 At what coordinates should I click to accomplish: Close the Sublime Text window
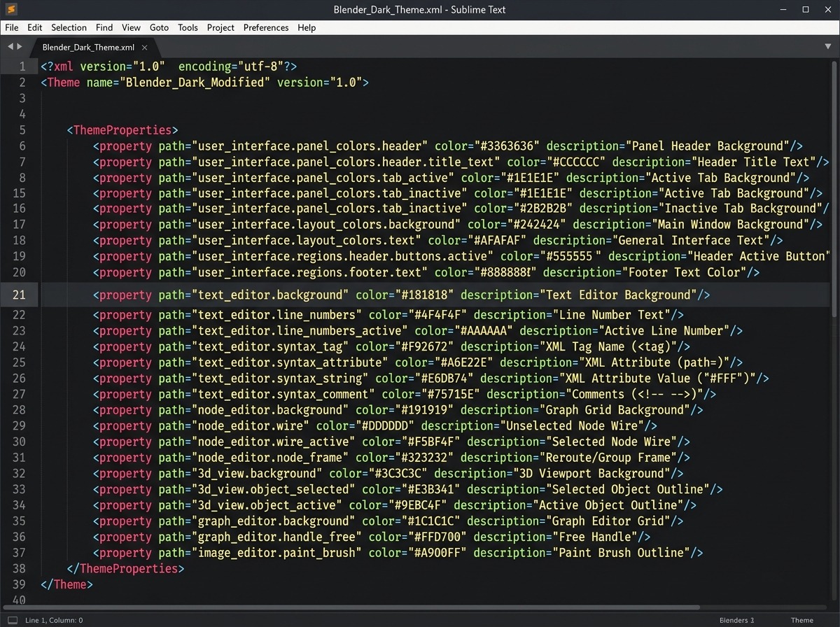click(x=828, y=10)
